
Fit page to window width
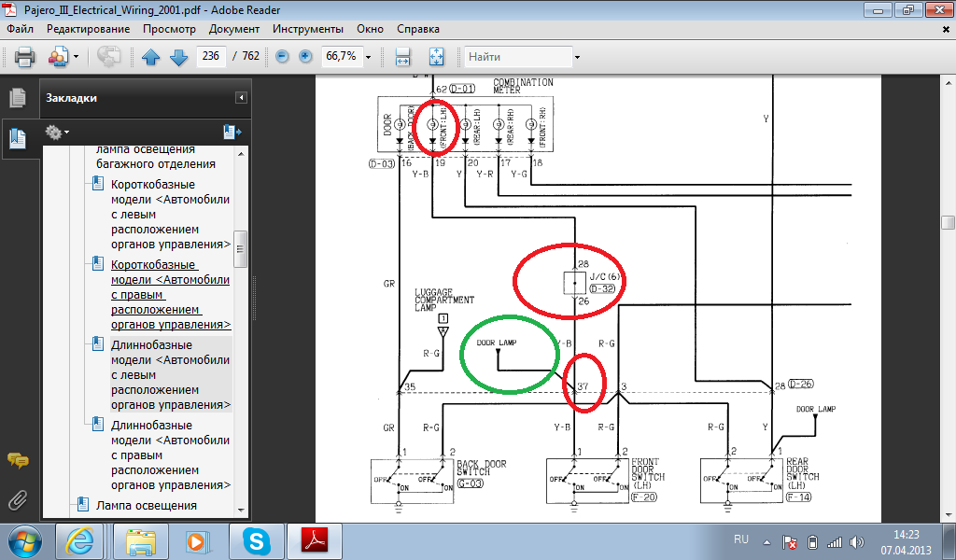[x=403, y=57]
